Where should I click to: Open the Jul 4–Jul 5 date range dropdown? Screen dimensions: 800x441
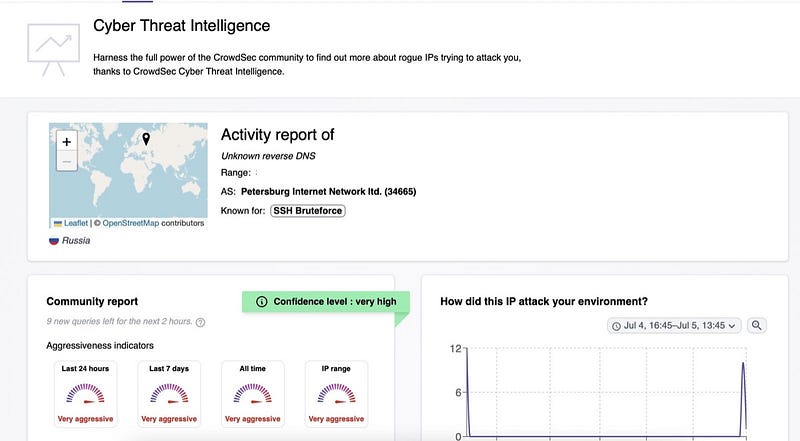coord(673,326)
